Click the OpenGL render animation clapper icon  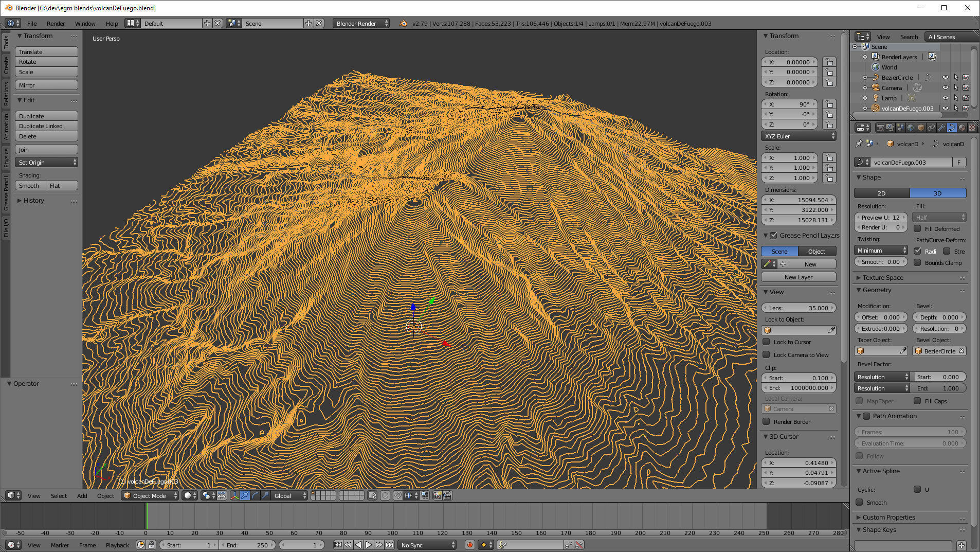coord(447,495)
